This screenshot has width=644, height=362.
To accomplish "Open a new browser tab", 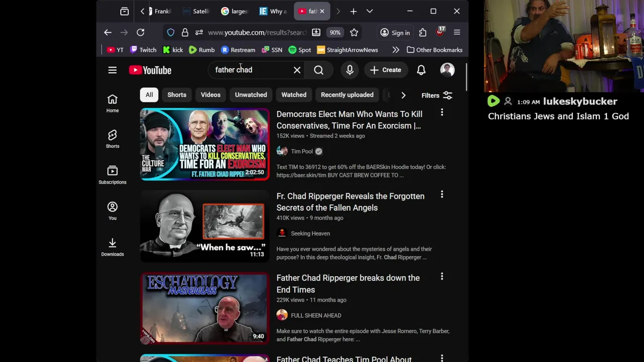I will 353,11.
